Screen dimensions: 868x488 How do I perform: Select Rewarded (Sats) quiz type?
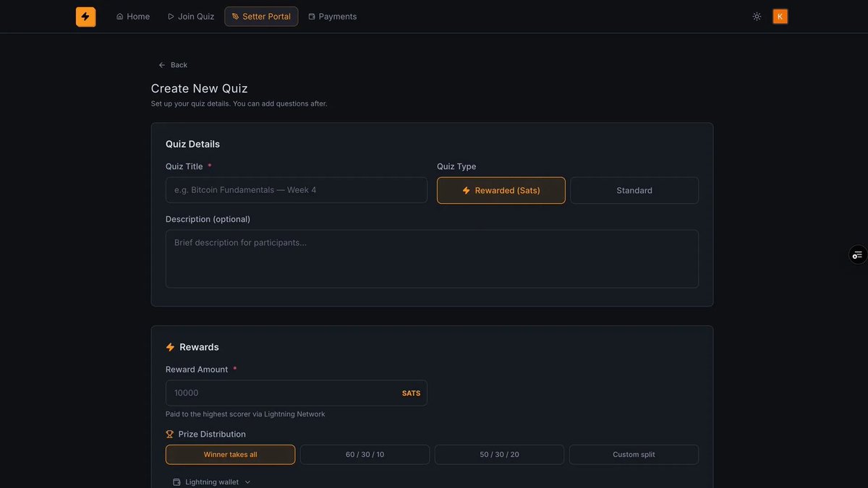click(501, 191)
